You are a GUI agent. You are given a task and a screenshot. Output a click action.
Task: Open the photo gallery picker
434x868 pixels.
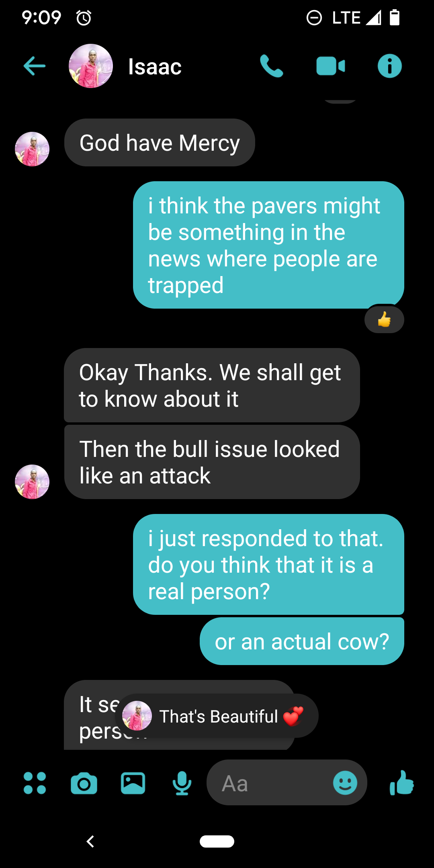[x=133, y=783]
